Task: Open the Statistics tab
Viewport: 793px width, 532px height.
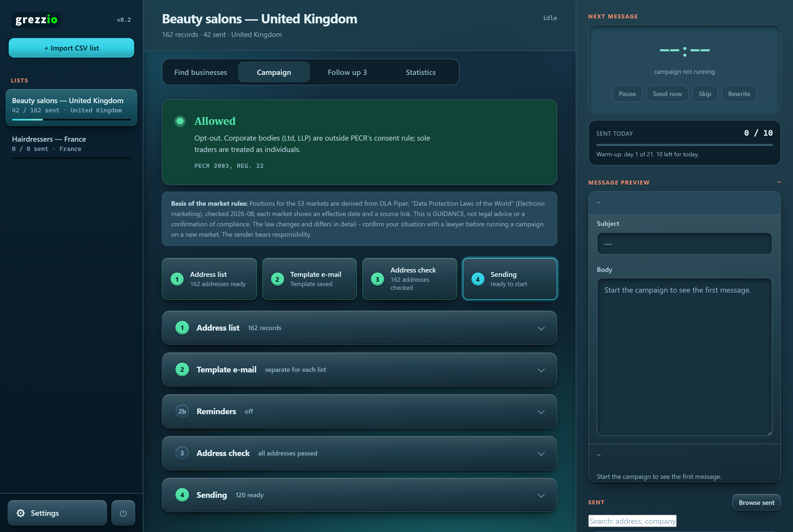Action: point(421,72)
